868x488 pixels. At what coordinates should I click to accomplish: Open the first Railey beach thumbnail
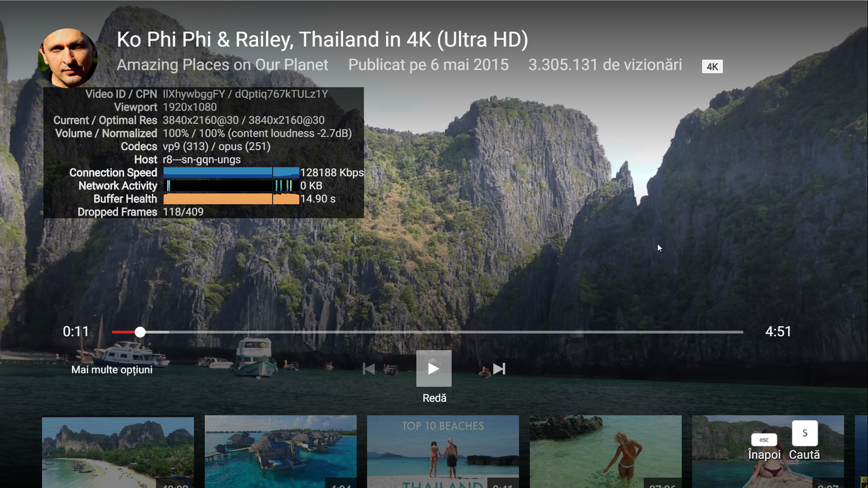[117, 452]
